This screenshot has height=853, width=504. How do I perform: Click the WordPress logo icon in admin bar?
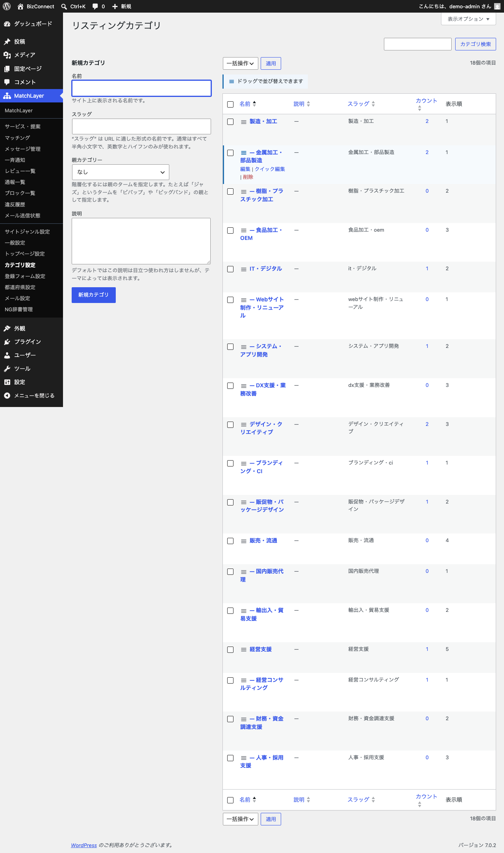pyautogui.click(x=7, y=6)
